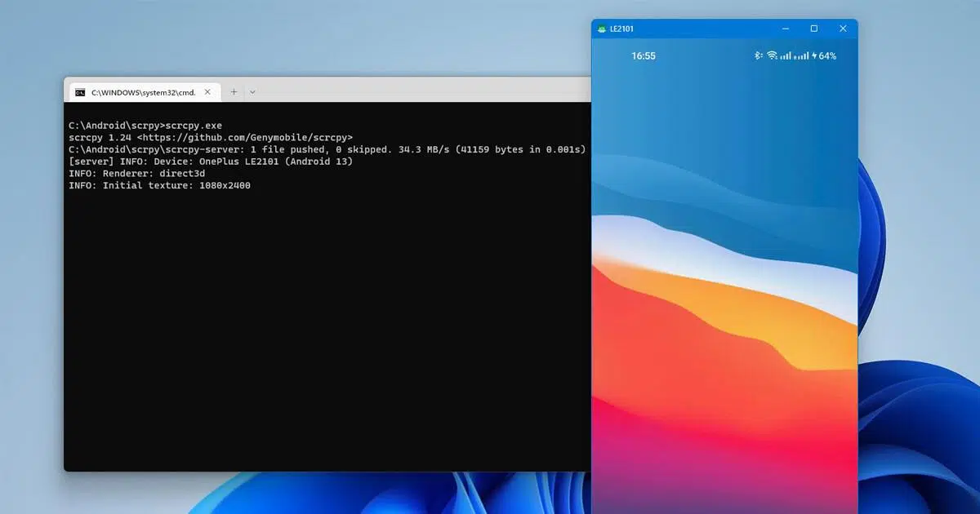Maximize the LE2101 scrcpy window

(x=813, y=29)
